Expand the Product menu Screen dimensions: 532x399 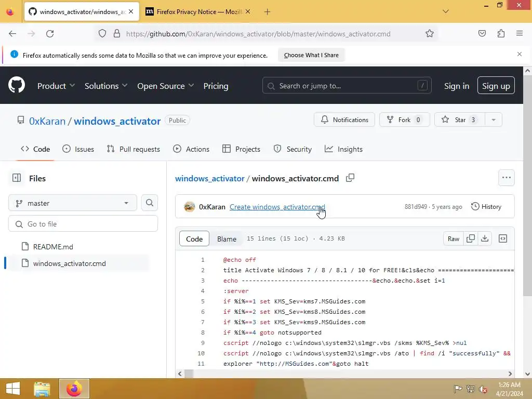pyautogui.click(x=56, y=86)
